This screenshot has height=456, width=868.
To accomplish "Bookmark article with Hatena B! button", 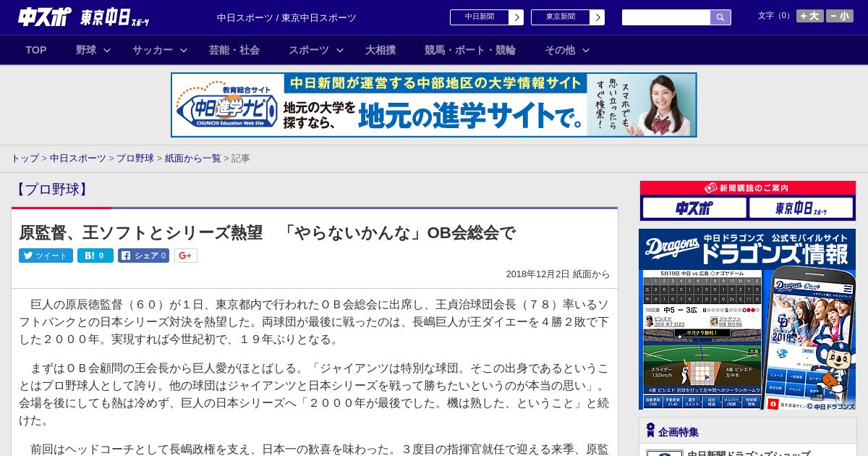I will point(95,256).
